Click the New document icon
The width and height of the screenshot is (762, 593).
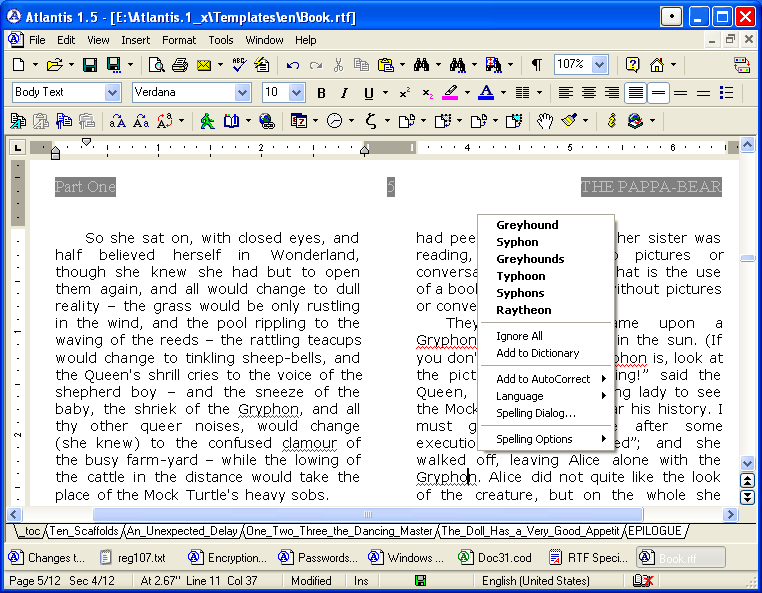[18, 65]
